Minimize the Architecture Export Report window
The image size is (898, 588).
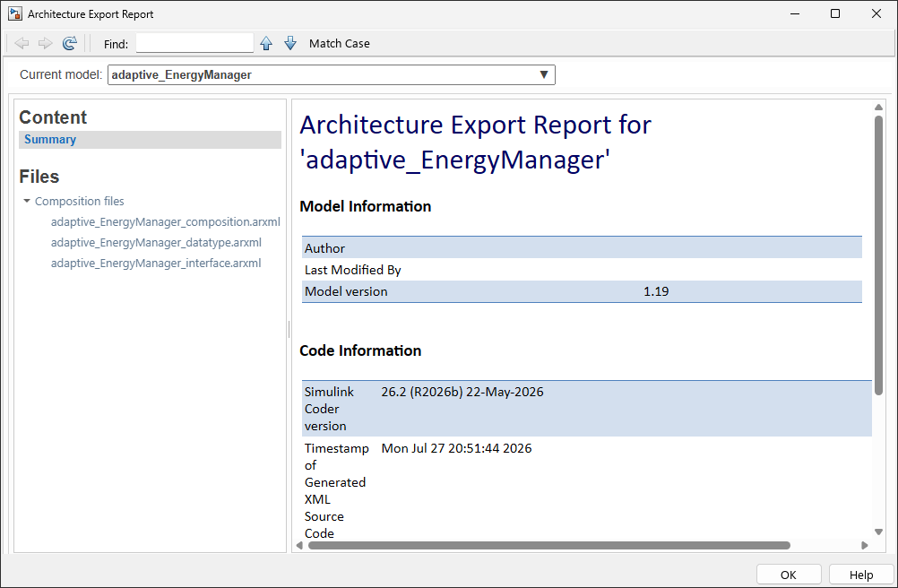point(794,13)
